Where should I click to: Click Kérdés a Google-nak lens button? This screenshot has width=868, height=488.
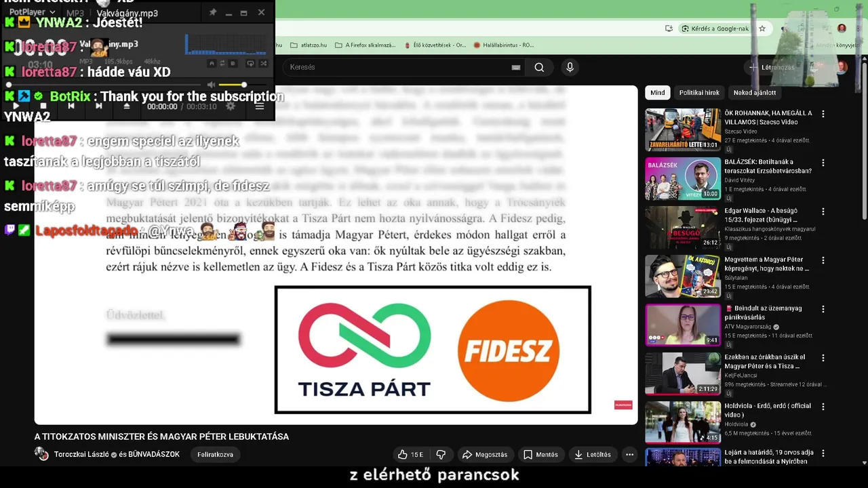click(714, 28)
